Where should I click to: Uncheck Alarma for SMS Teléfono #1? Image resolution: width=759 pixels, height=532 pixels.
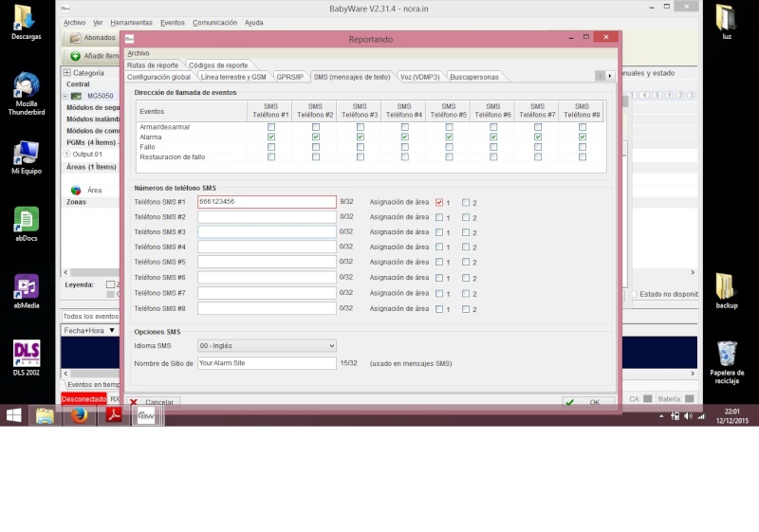coord(271,137)
